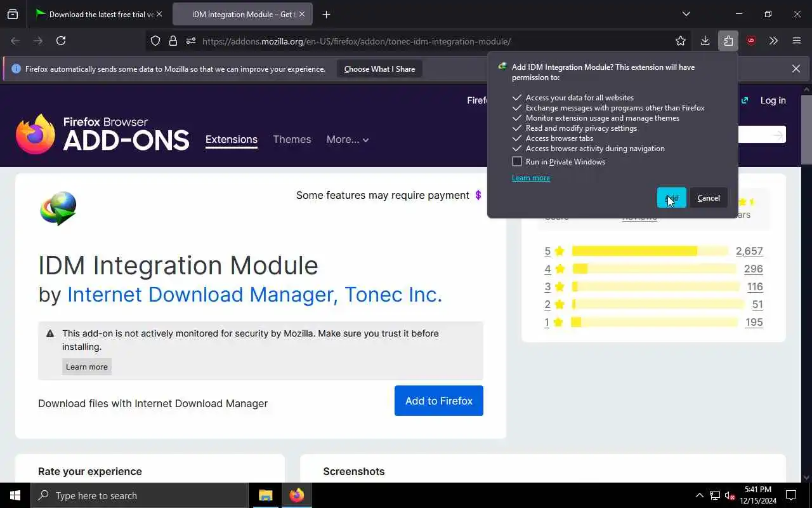Viewport: 812px width, 508px height.
Task: Open the Downloads panel
Action: (x=705, y=41)
